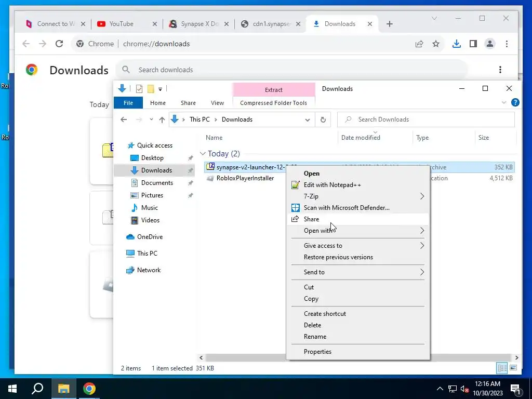Viewport: 532px width, 399px height.
Task: Open the Chrome profile avatar
Action: pos(490,44)
